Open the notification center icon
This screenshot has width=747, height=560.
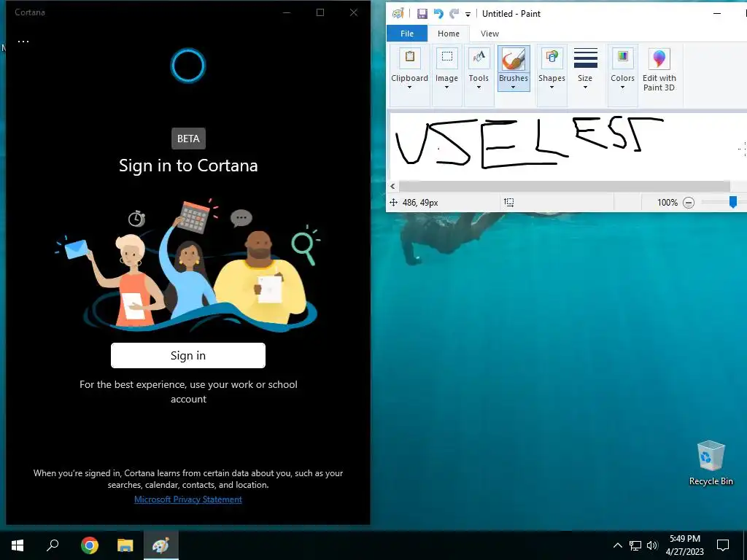point(723,545)
